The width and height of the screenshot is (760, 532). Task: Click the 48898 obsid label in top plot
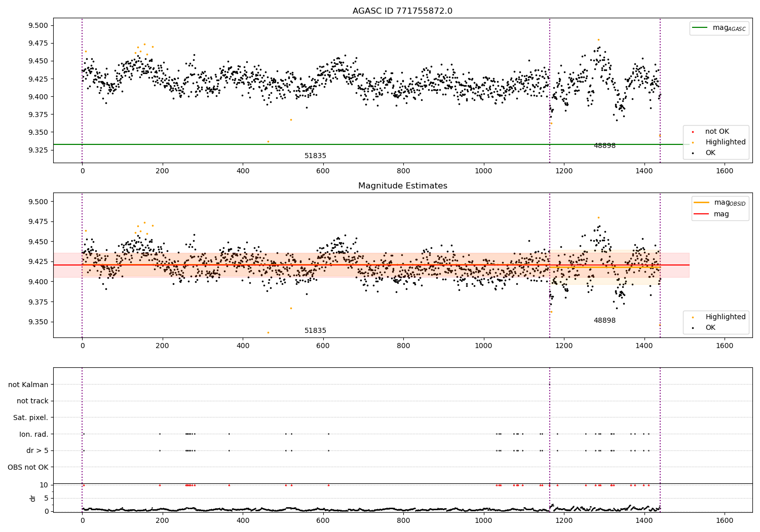tap(604, 146)
